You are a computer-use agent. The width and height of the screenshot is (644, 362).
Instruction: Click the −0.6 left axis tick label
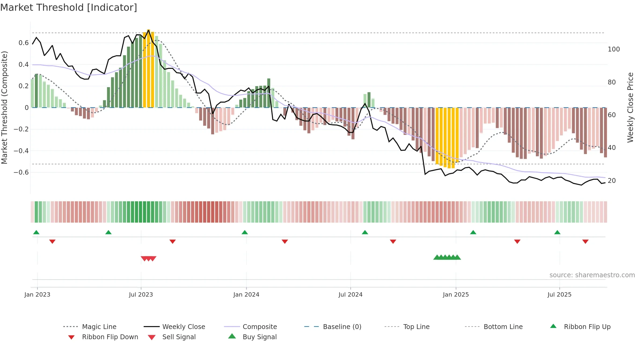tap(21, 172)
